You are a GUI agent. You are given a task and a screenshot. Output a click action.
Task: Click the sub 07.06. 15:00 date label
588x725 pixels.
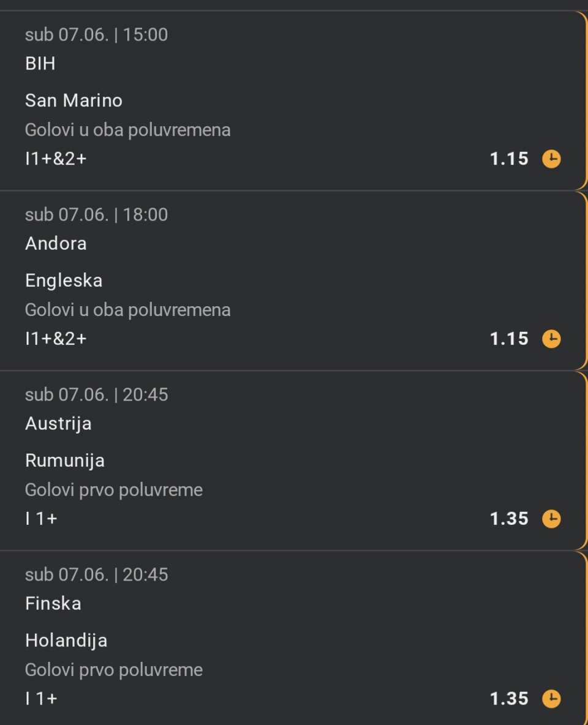click(96, 35)
